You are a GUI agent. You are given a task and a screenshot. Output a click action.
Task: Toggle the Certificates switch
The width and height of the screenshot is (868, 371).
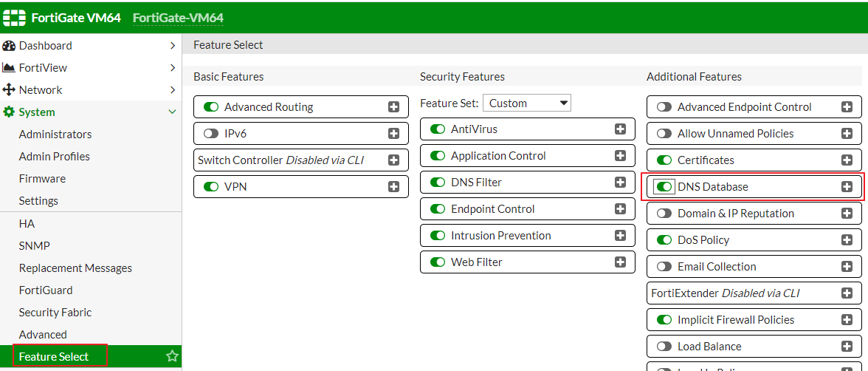[x=664, y=160]
